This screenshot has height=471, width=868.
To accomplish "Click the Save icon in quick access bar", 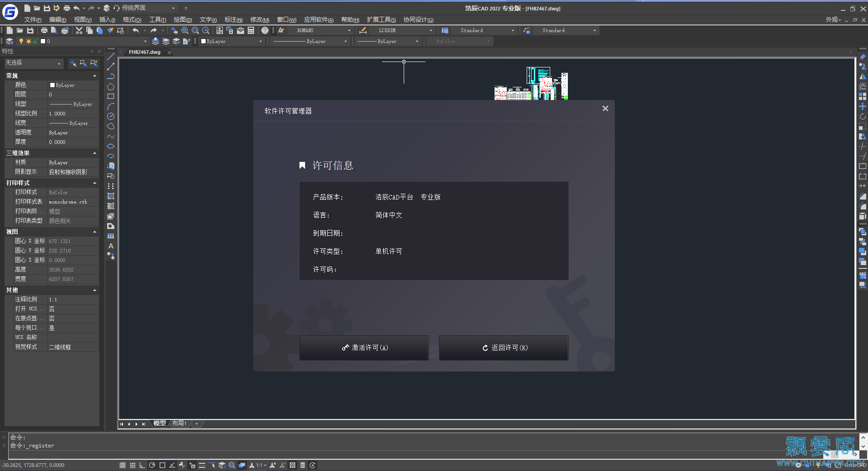I will (47, 8).
